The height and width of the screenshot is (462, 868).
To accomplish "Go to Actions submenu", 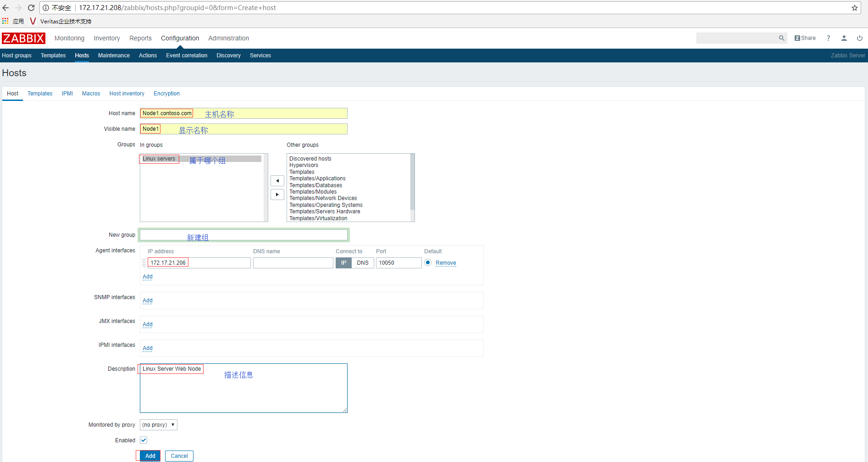I will tap(148, 56).
